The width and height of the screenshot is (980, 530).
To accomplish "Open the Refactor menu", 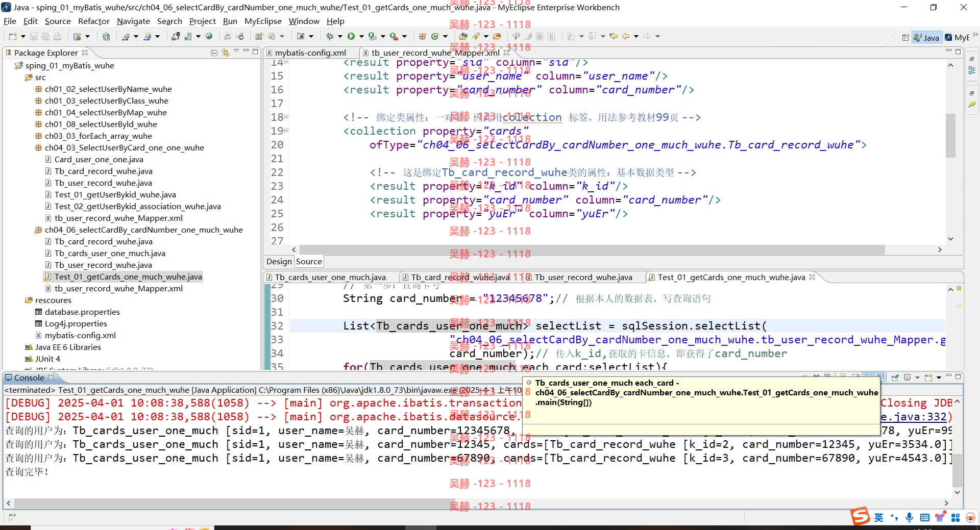I will click(x=93, y=21).
